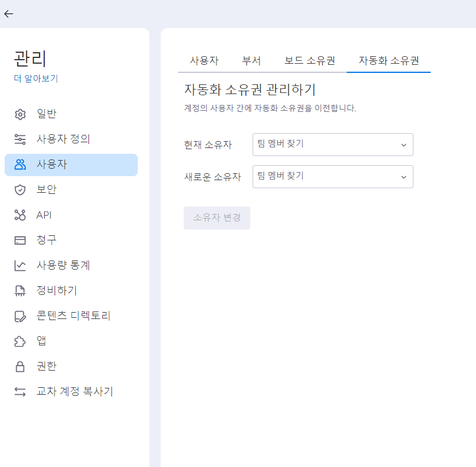Click the chart icon beside 사용량 통계
This screenshot has width=476, height=467.
click(x=20, y=266)
